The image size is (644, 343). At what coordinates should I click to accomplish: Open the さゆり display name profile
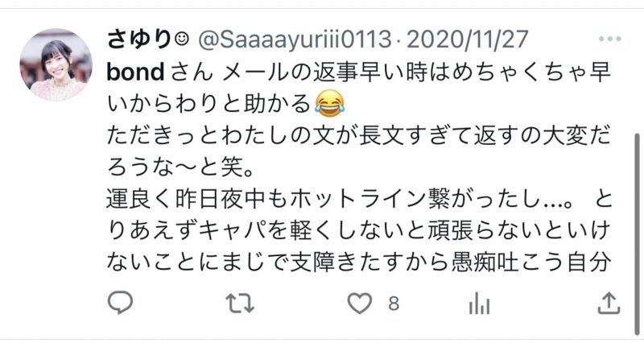click(138, 39)
